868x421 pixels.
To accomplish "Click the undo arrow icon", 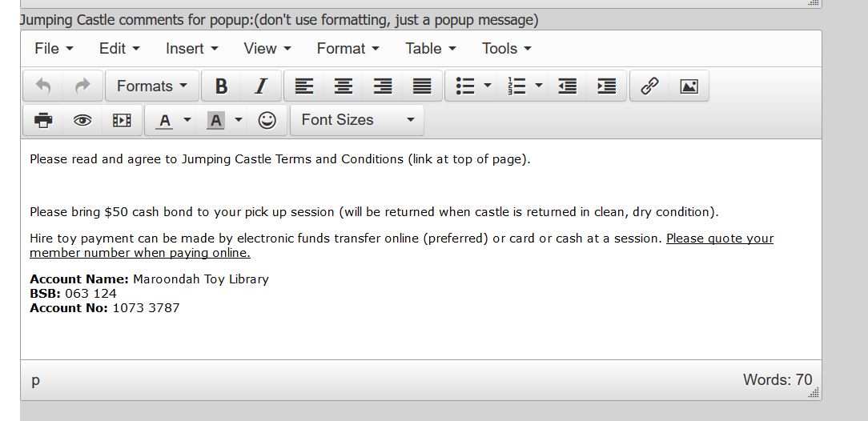I will pyautogui.click(x=43, y=86).
